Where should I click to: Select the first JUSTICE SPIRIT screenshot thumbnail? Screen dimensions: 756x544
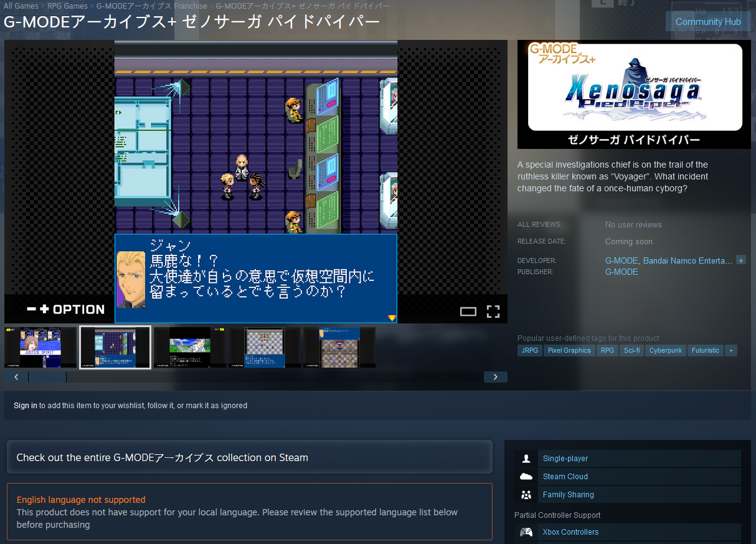(x=40, y=347)
